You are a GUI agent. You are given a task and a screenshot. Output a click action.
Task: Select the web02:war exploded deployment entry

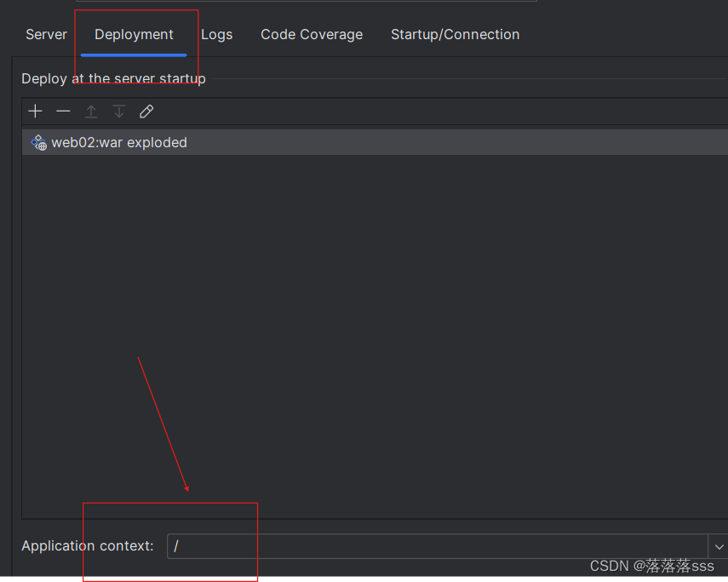[x=119, y=142]
